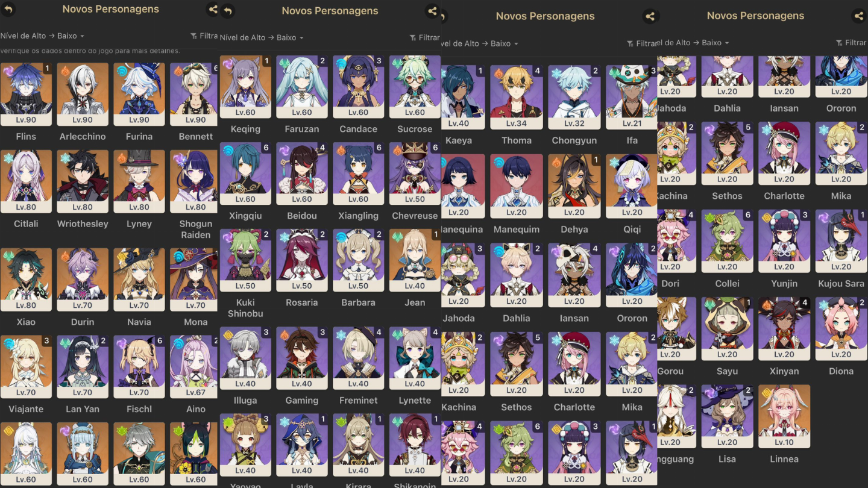Open Lyney's Lv.80 card

(x=139, y=181)
